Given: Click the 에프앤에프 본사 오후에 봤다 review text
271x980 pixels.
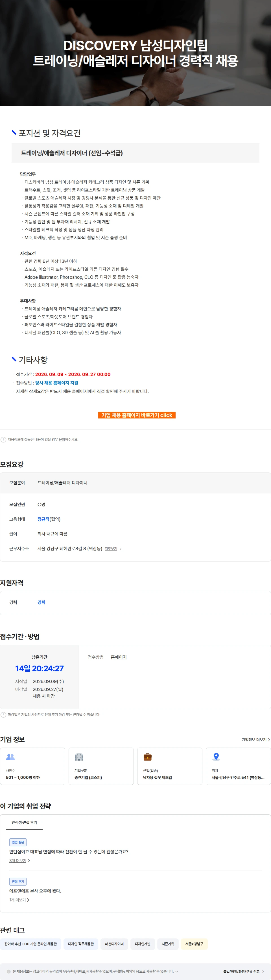Looking at the screenshot, I should click(35, 891).
